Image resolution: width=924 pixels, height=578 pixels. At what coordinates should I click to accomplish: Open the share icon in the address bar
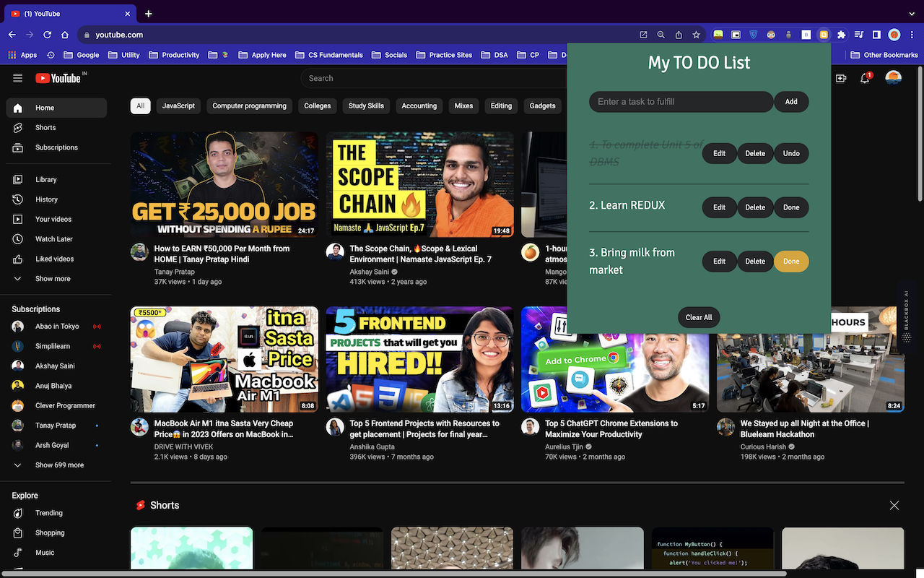pyautogui.click(x=679, y=35)
